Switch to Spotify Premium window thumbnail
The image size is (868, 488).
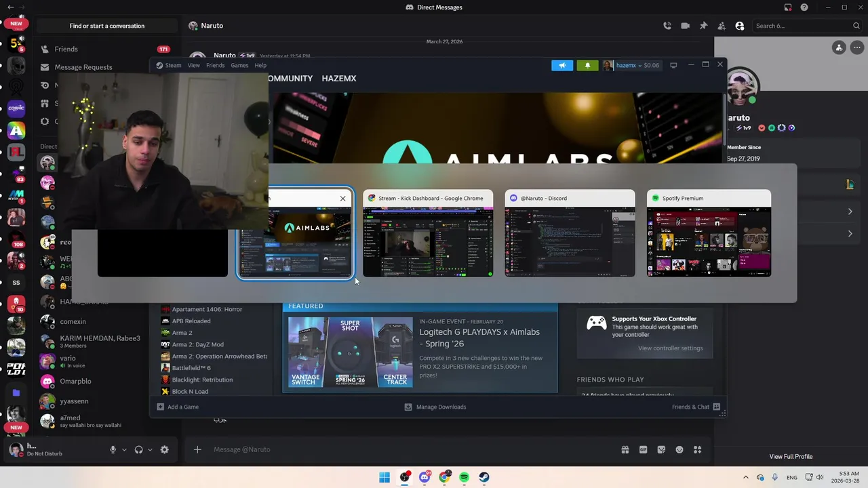click(709, 233)
